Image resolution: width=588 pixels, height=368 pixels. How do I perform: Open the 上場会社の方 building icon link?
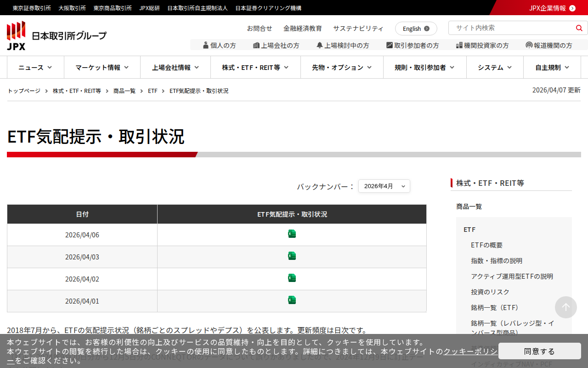pyautogui.click(x=276, y=45)
